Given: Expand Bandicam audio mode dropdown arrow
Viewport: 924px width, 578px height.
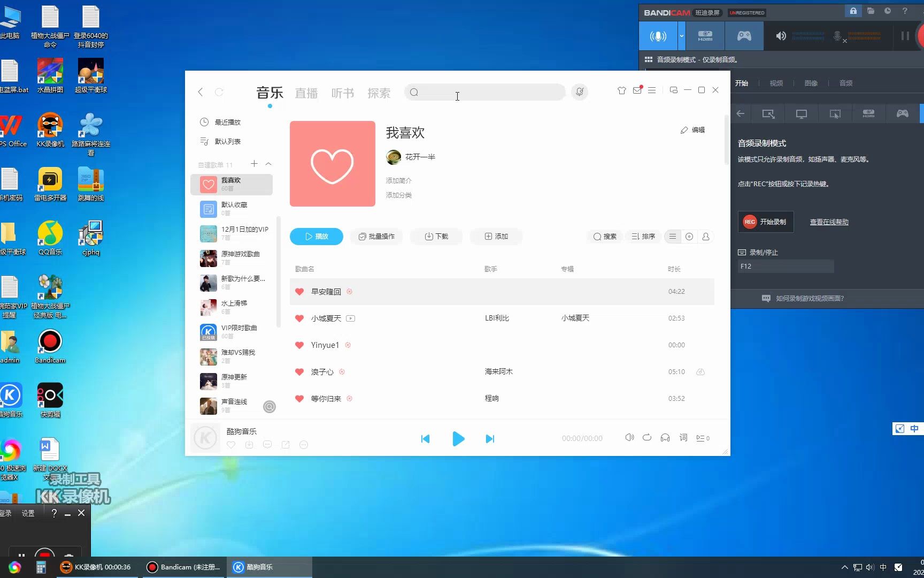Looking at the screenshot, I should pyautogui.click(x=681, y=36).
